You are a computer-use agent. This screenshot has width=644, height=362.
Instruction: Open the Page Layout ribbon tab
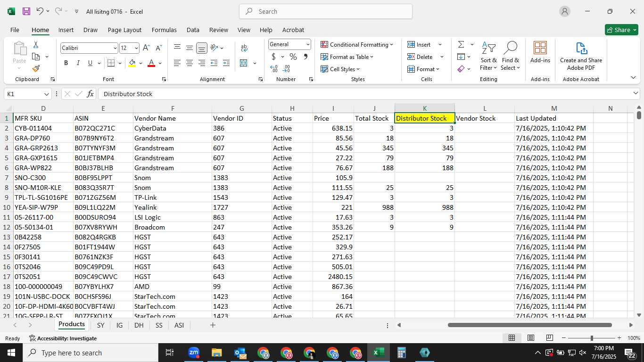[x=124, y=30]
